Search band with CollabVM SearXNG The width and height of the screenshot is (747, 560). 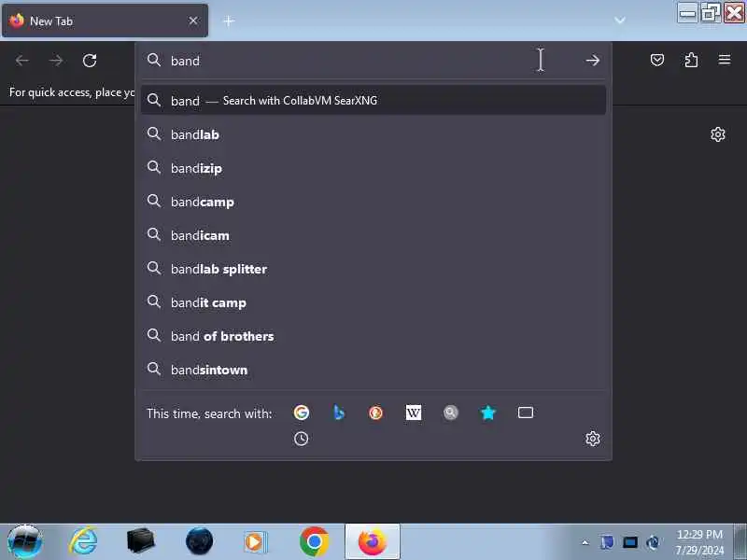point(373,101)
